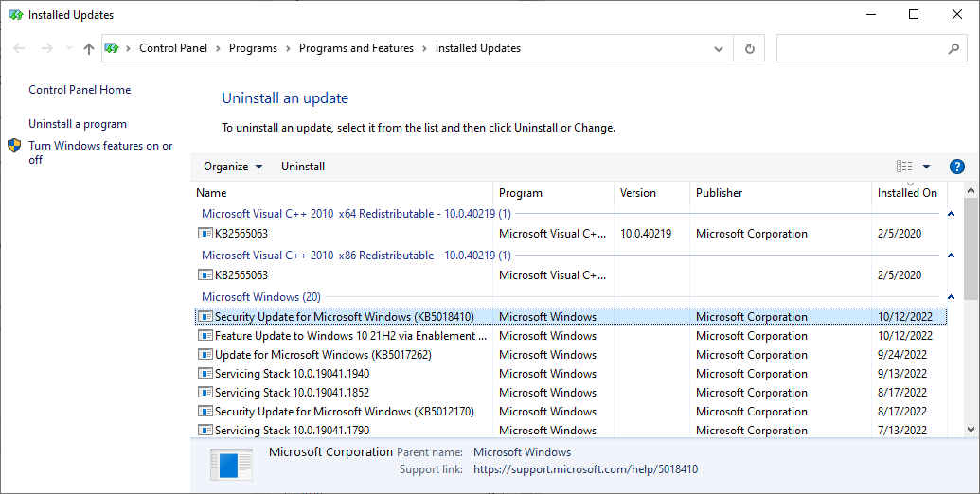
Task: Select Servicing Stack 10.0.19041.1940 row
Action: pos(571,374)
